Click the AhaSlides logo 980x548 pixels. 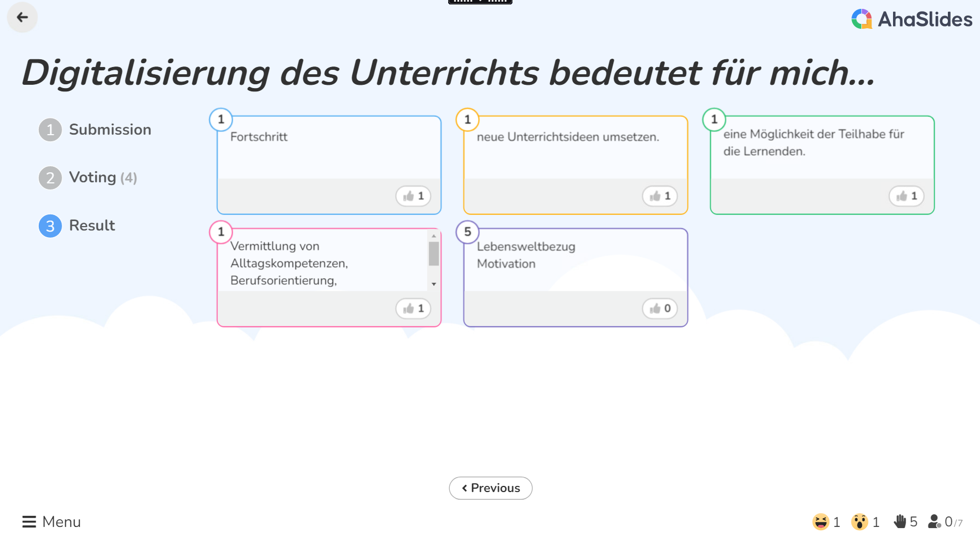click(911, 19)
